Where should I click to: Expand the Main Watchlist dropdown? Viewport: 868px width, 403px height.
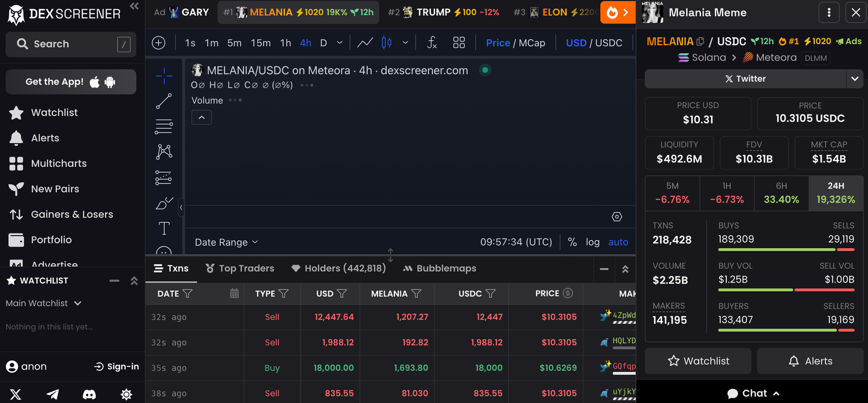(x=43, y=303)
